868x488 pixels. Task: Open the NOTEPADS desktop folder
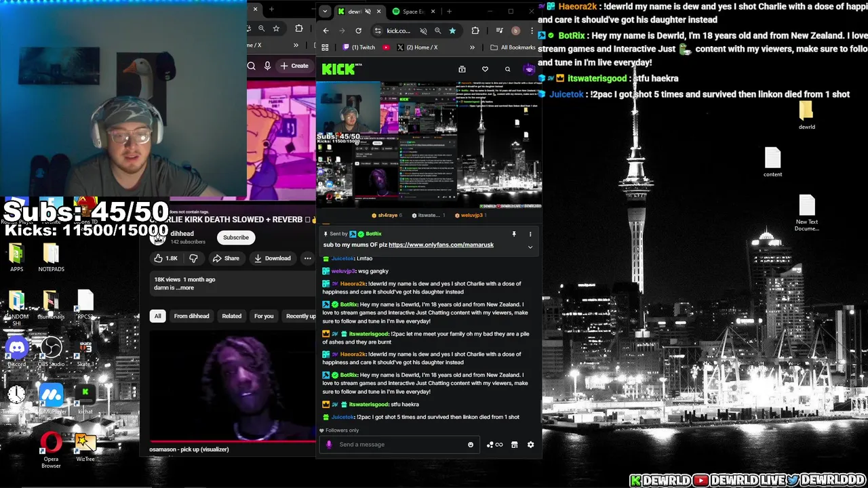pos(51,258)
